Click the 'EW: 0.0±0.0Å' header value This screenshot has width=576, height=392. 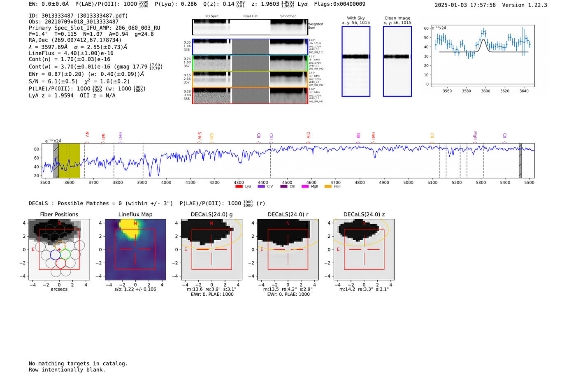[x=49, y=4]
